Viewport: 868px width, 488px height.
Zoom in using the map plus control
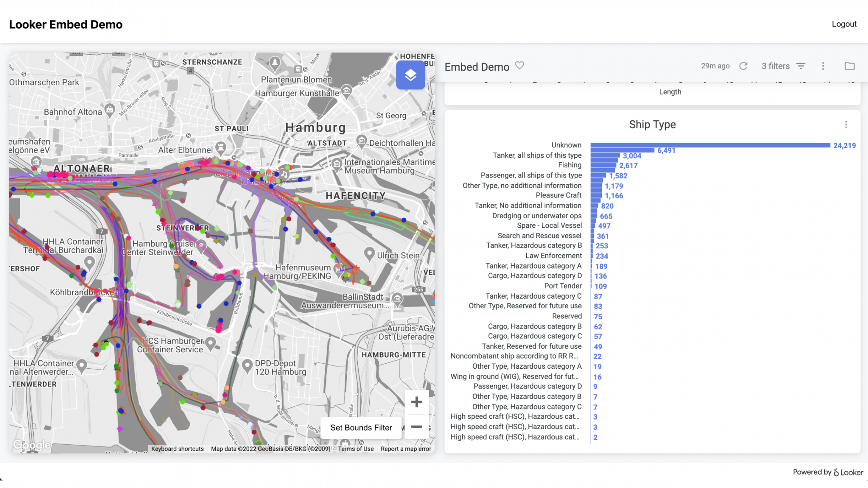[x=416, y=401]
